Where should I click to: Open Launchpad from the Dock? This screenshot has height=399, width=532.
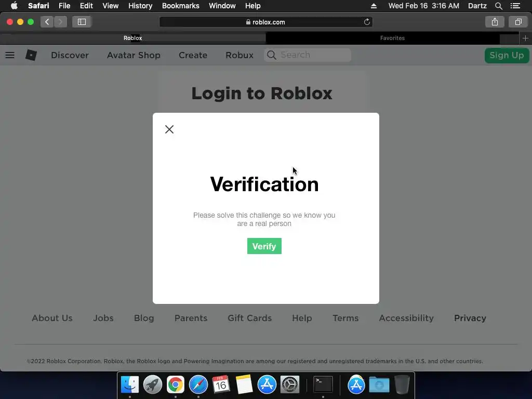click(x=153, y=385)
